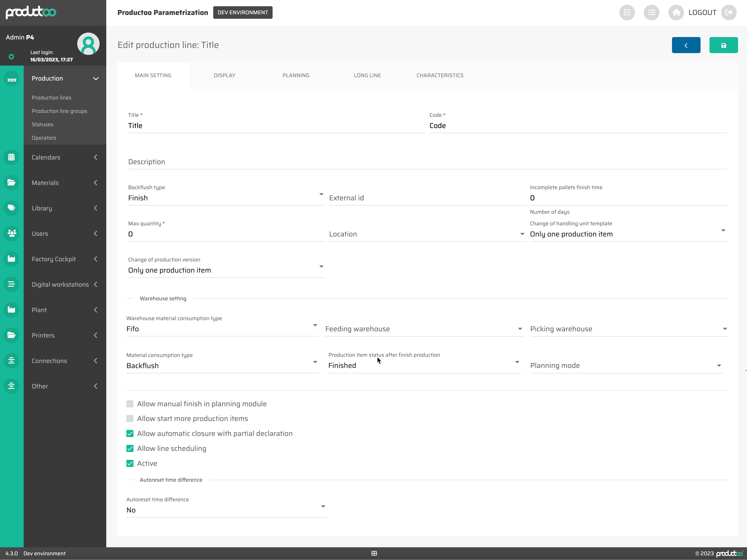
Task: Open the Backflush type dropdown
Action: coord(226,198)
